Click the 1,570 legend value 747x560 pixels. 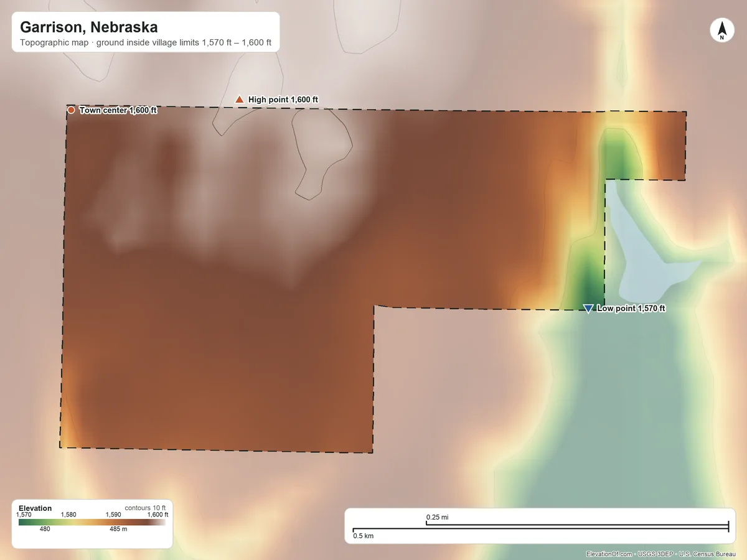(24, 515)
